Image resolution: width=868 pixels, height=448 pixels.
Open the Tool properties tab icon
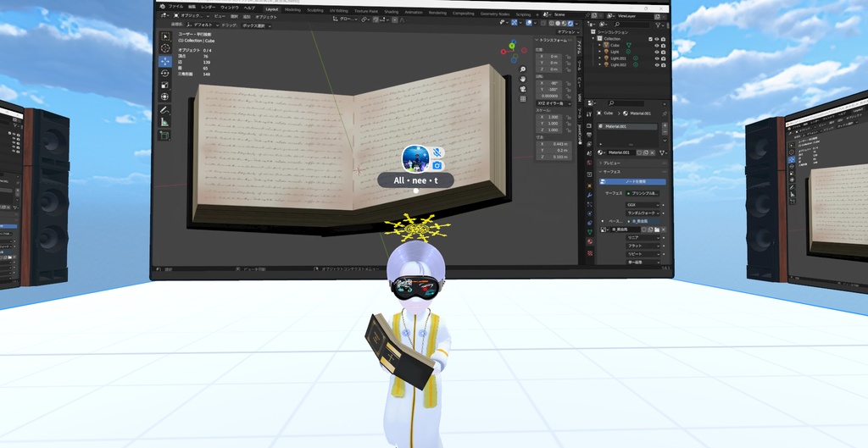[589, 114]
